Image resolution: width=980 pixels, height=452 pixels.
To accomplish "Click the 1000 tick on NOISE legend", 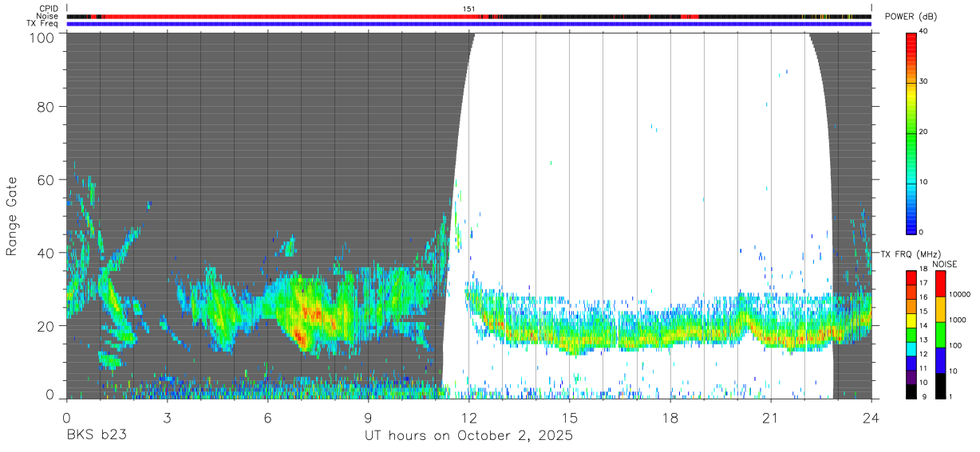I will coord(958,320).
